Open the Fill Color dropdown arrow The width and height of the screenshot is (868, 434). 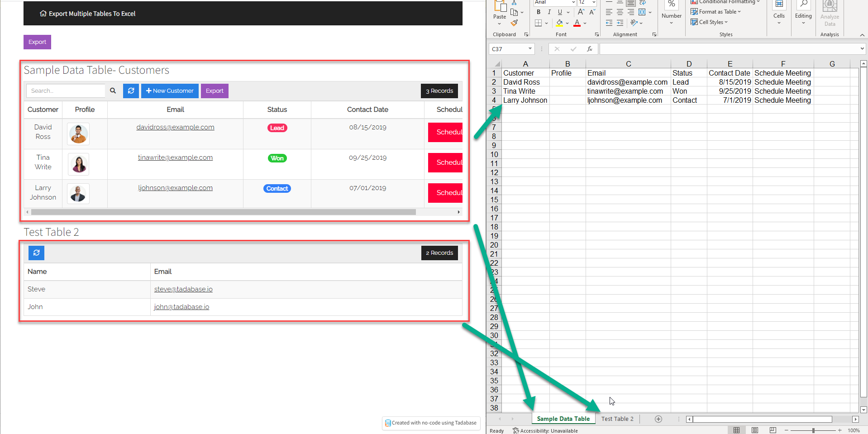pos(567,23)
